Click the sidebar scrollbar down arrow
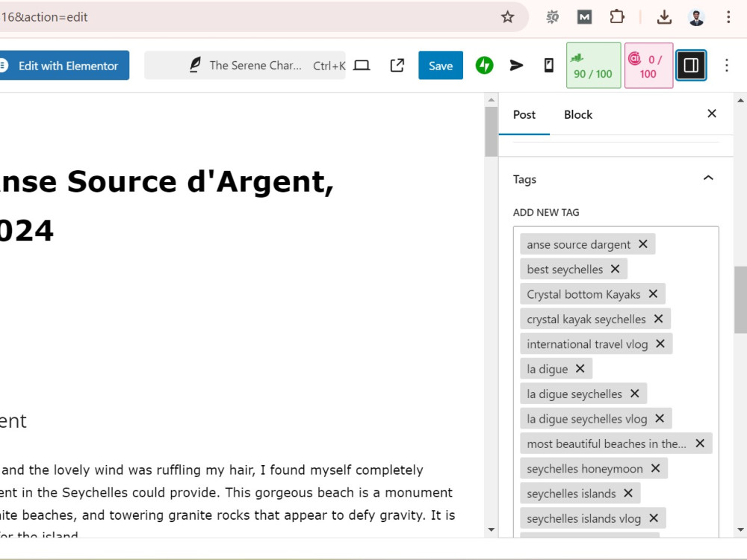 coord(740,529)
